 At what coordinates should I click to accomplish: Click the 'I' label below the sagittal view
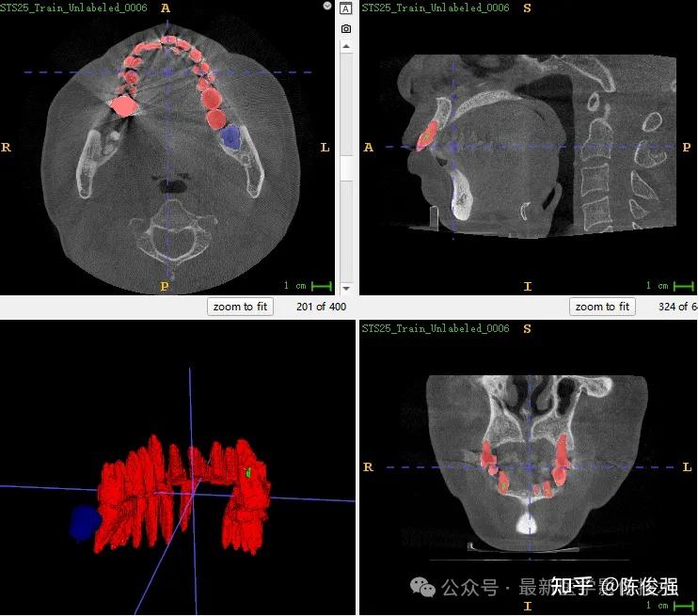click(528, 286)
